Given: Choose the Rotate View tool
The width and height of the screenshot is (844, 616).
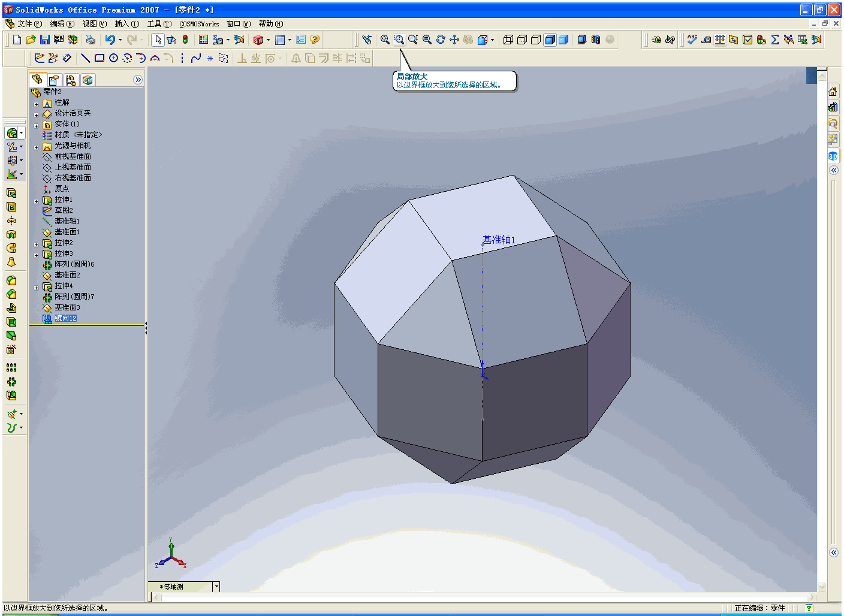Looking at the screenshot, I should [441, 40].
